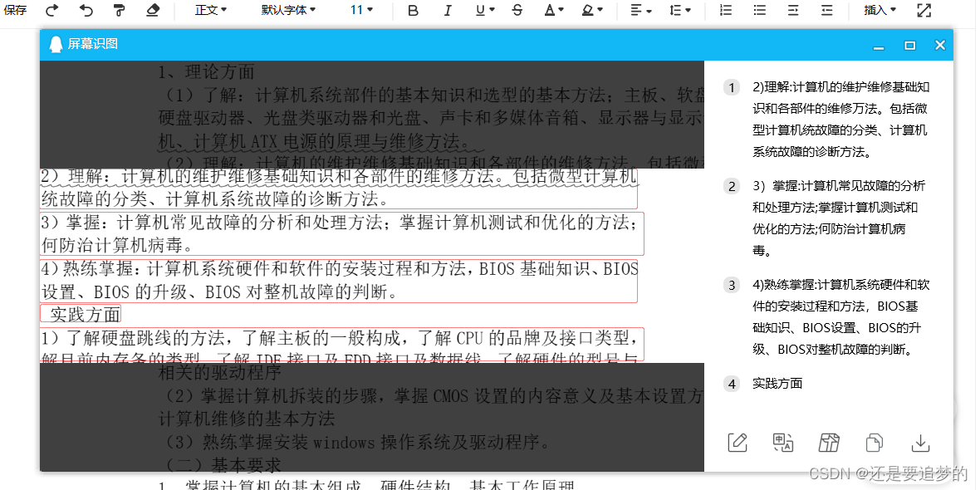Open the font color picker

click(x=554, y=10)
